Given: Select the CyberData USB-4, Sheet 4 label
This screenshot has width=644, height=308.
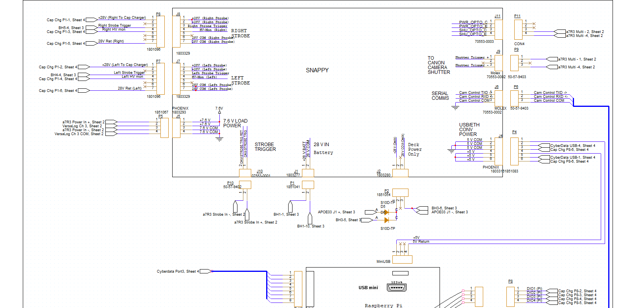Looking at the screenshot, I should pos(573,146).
